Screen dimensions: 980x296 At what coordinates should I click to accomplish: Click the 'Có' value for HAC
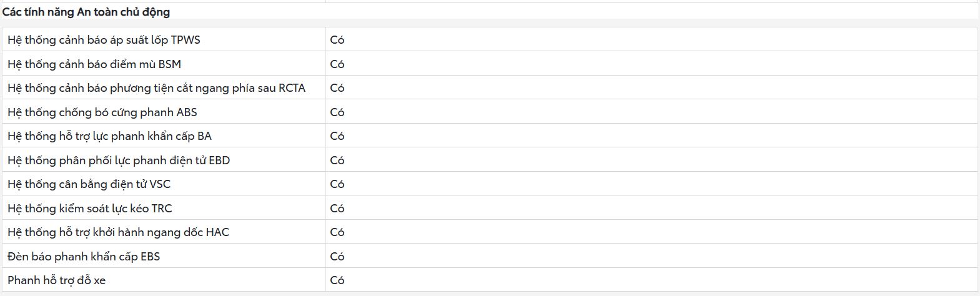337,232
